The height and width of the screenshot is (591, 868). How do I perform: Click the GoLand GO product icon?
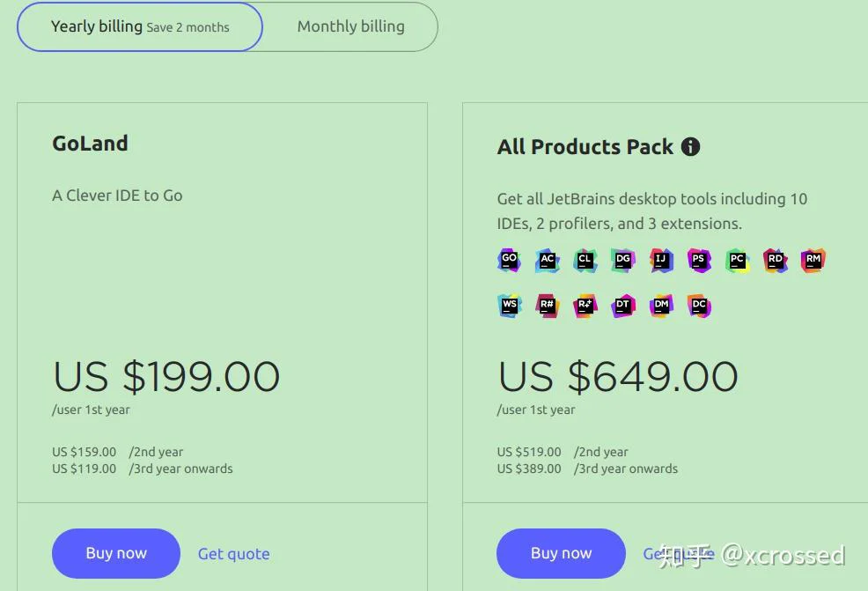tap(510, 260)
